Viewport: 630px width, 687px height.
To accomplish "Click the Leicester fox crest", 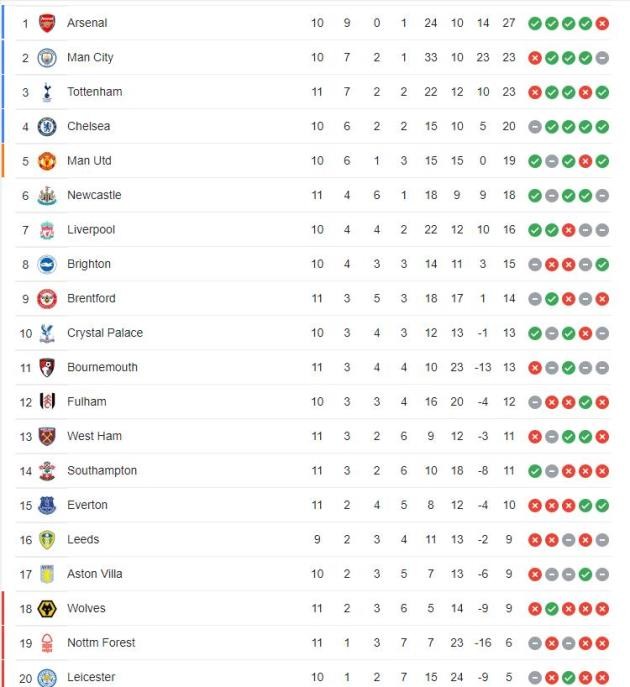I will pyautogui.click(x=47, y=677).
